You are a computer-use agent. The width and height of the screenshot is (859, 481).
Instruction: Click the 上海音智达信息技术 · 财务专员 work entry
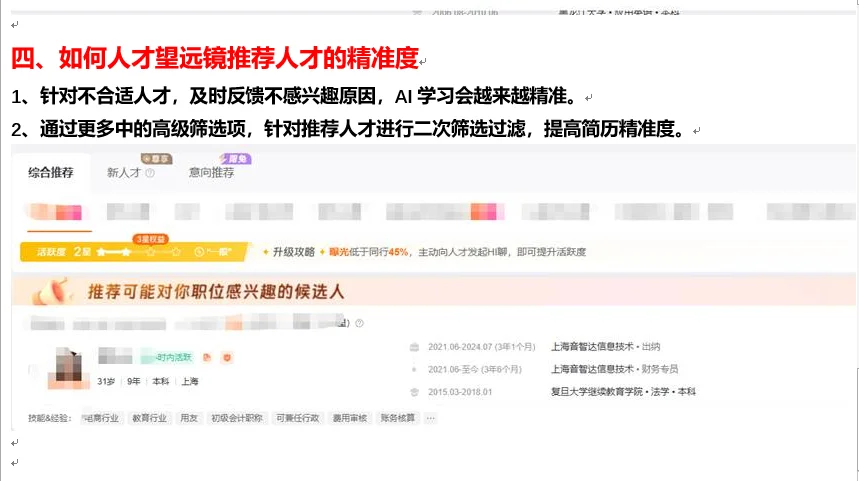click(x=614, y=369)
